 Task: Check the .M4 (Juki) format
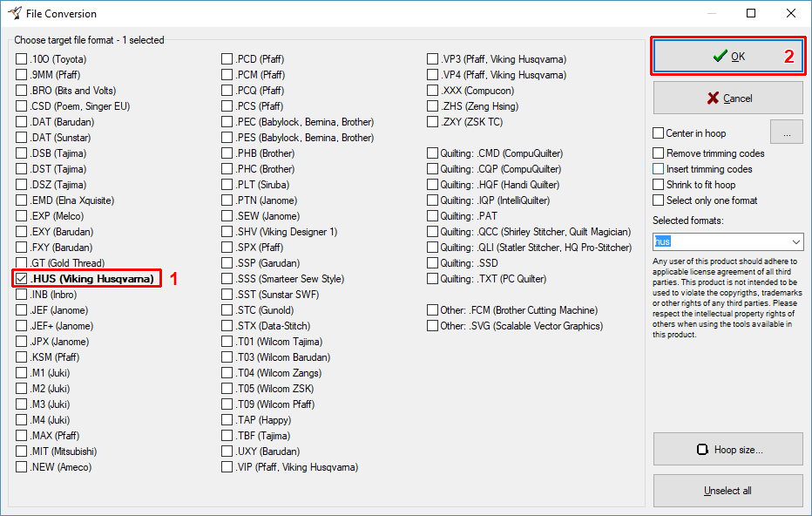(21, 419)
